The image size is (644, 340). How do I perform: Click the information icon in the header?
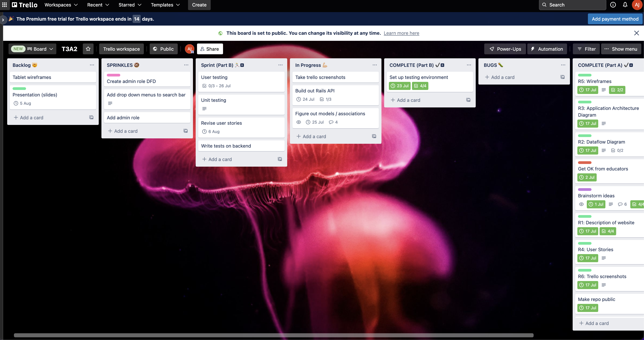tap(613, 5)
